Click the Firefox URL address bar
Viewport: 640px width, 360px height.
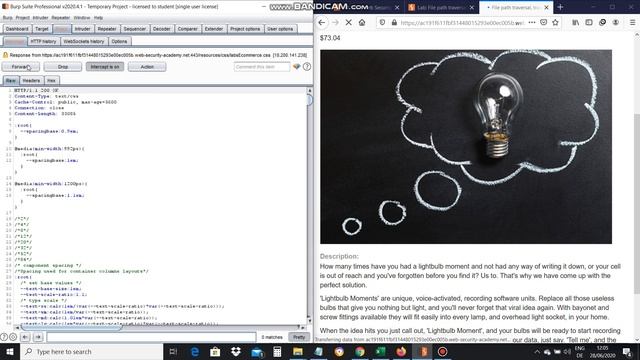click(462, 23)
